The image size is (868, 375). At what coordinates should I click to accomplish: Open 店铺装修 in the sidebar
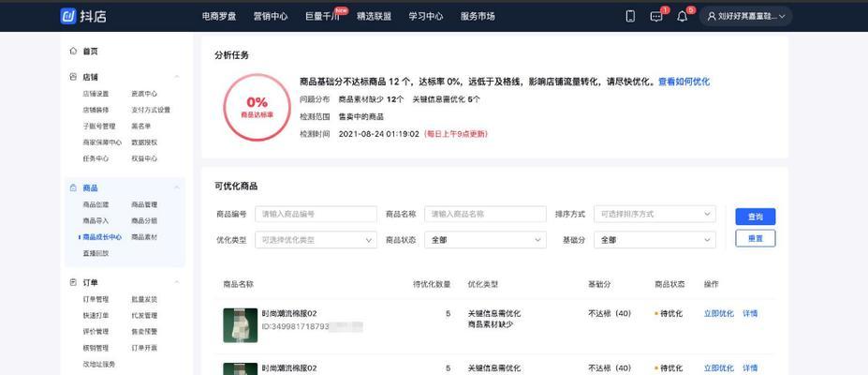point(96,110)
